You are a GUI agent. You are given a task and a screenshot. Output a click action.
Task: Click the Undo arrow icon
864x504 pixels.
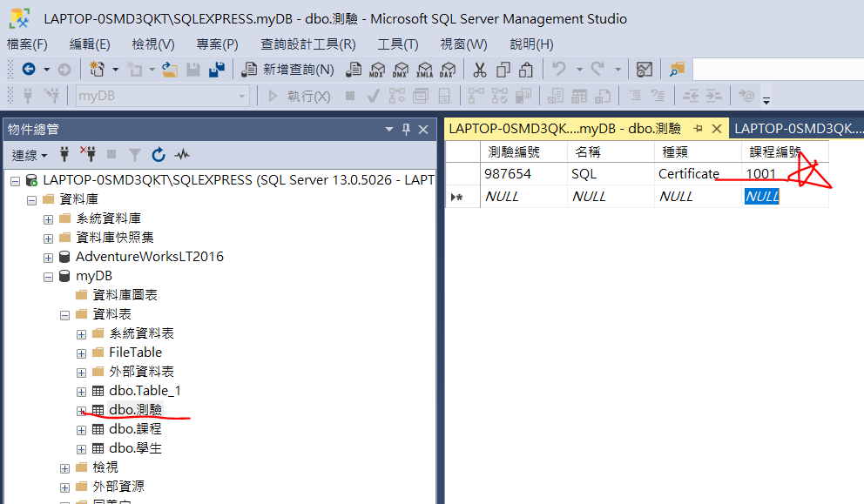(x=559, y=69)
